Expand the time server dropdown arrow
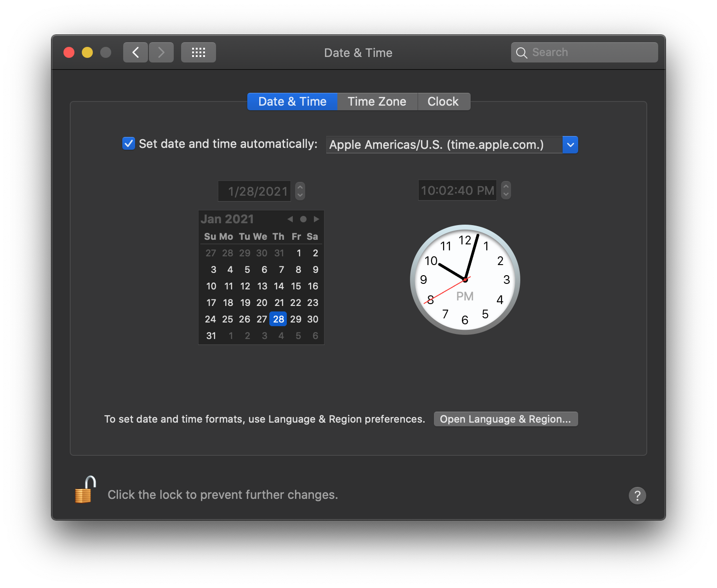The height and width of the screenshot is (588, 717). pyautogui.click(x=570, y=145)
